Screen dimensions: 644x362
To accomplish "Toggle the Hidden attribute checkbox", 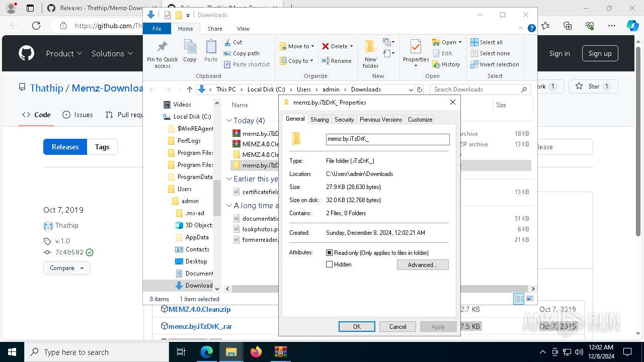I will (x=330, y=264).
